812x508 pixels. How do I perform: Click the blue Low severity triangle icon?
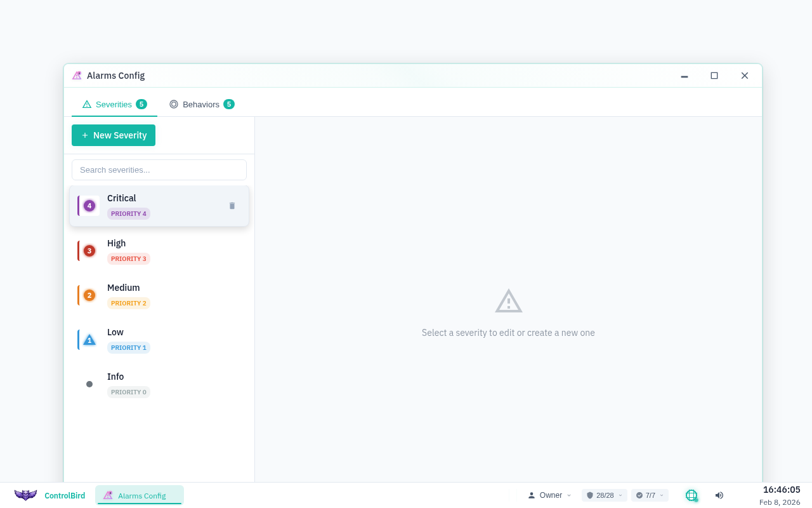[x=89, y=340]
